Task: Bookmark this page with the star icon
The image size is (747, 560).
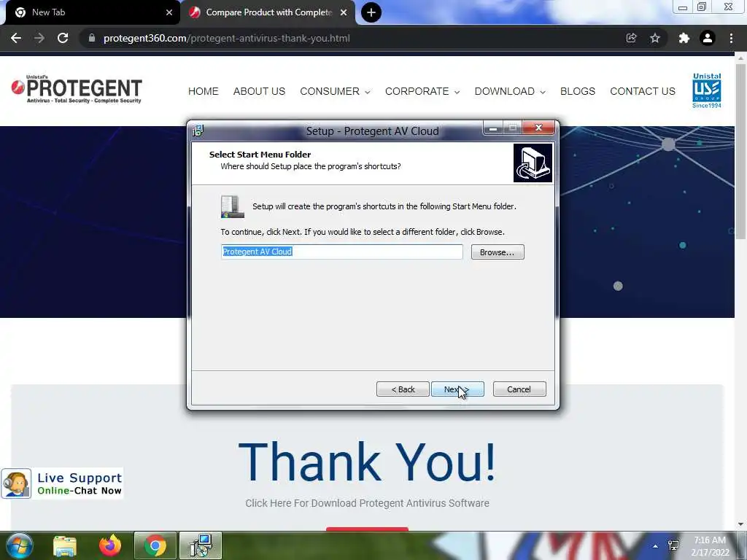Action: (655, 38)
